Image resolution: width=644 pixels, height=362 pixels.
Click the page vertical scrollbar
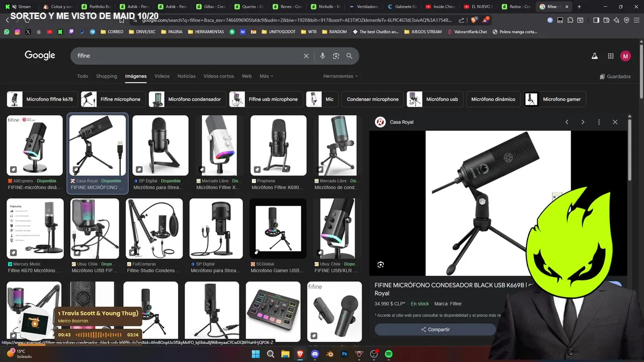(641, 70)
